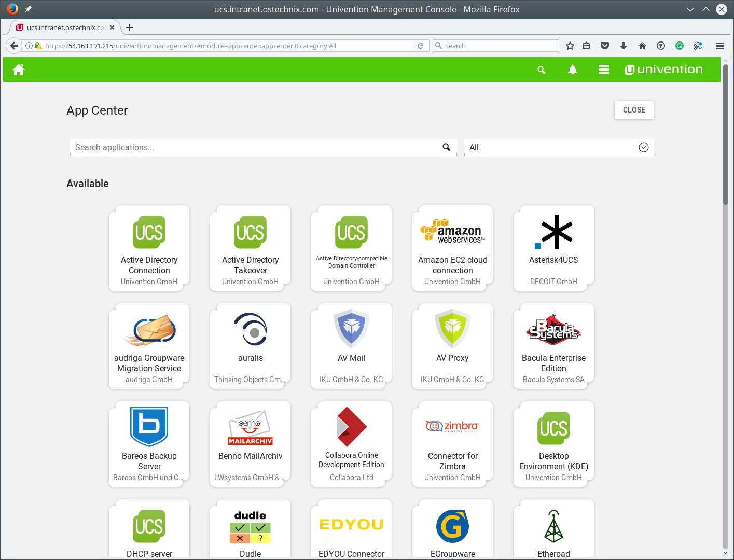Viewport: 734px width, 560px height.
Task: Open the AV Mail app
Action: coord(351,346)
